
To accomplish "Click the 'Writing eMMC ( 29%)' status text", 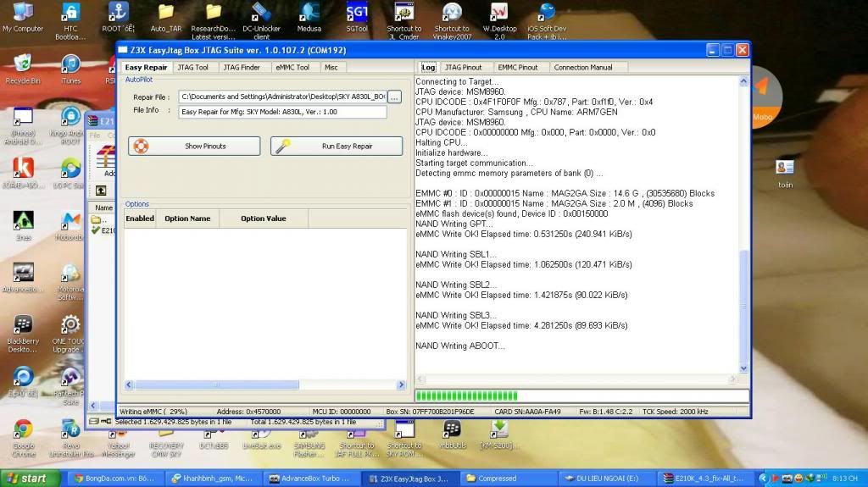I will pos(153,411).
